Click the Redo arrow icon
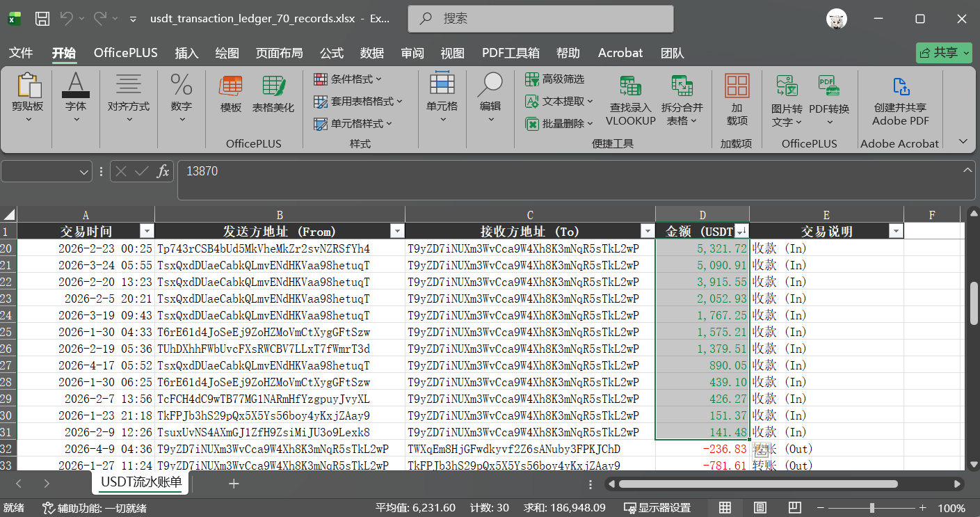Image resolution: width=980 pixels, height=517 pixels. pos(100,19)
